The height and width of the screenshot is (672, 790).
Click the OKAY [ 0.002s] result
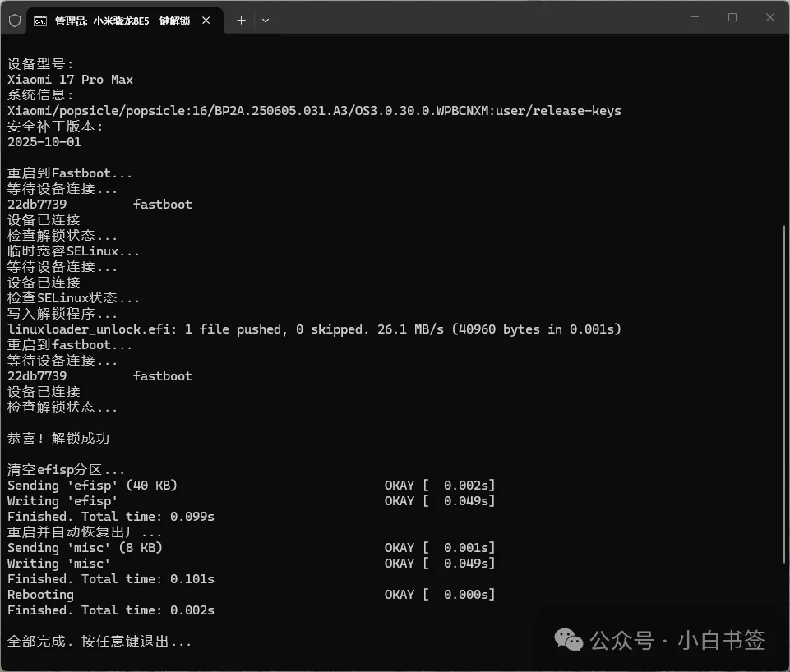(x=440, y=486)
